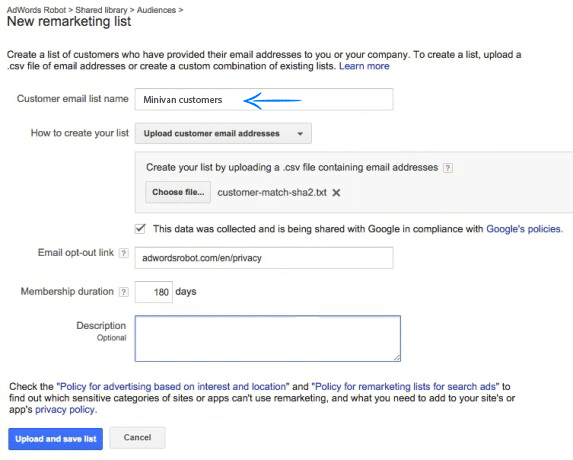Image resolution: width=573 pixels, height=460 pixels.
Task: Click inside the optional Description text area
Action: click(x=267, y=339)
